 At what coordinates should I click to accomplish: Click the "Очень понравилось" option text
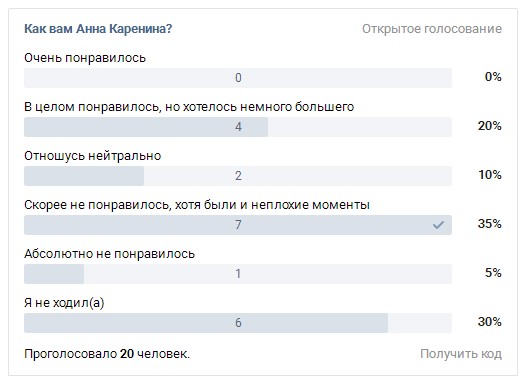85,58
